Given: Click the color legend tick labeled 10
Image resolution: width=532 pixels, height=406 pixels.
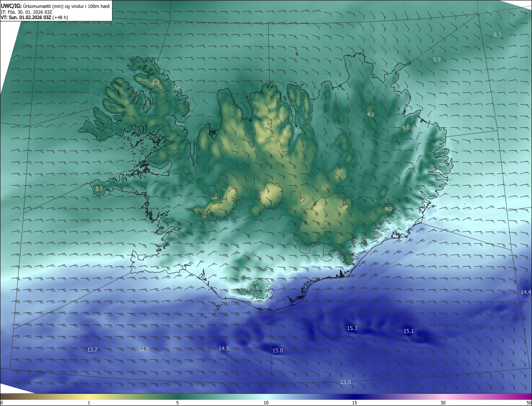Looking at the screenshot, I should point(266,403).
